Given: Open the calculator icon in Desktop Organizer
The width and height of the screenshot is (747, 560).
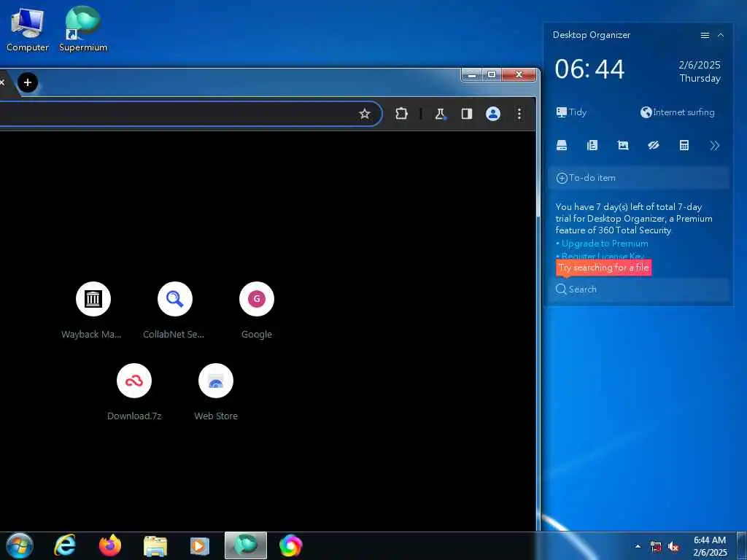Looking at the screenshot, I should [684, 146].
